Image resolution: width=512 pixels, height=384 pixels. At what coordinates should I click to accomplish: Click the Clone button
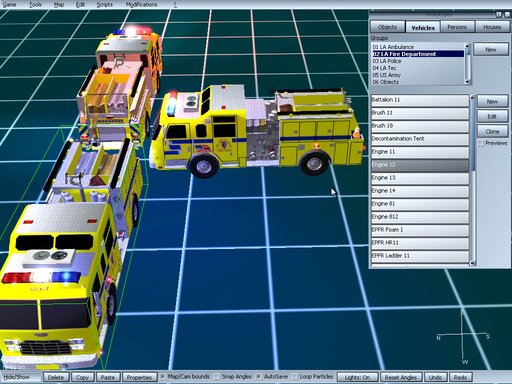(x=492, y=131)
